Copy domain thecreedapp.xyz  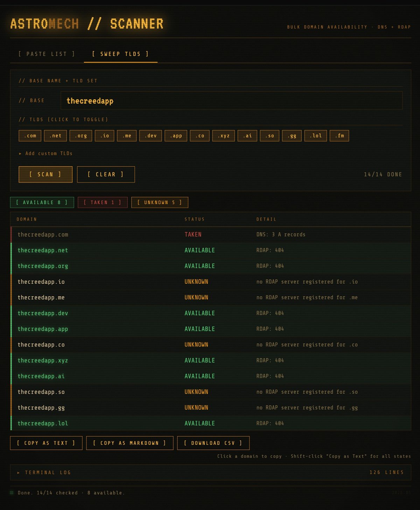(43, 361)
